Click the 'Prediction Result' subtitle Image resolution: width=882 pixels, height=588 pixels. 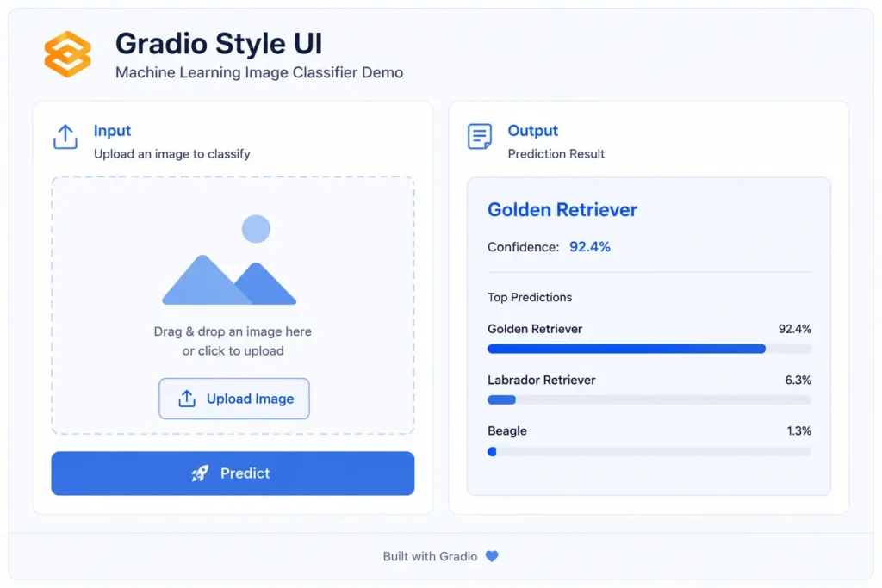click(x=556, y=154)
